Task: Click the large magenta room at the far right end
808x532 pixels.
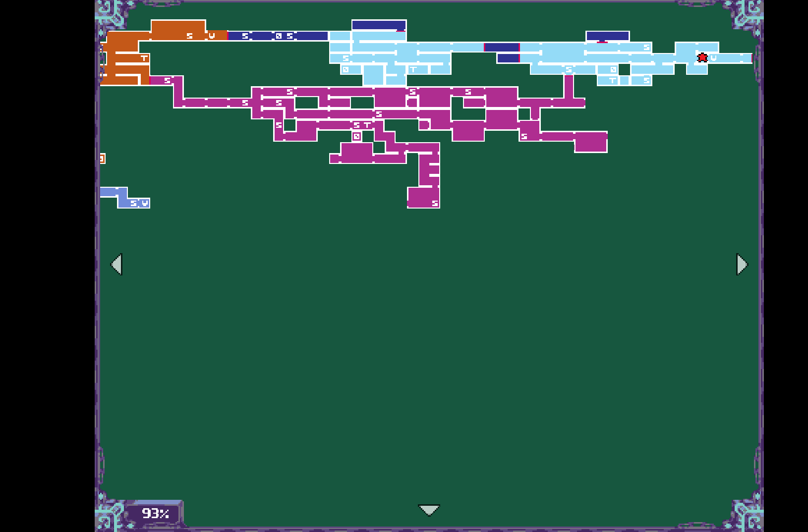Action: click(591, 142)
